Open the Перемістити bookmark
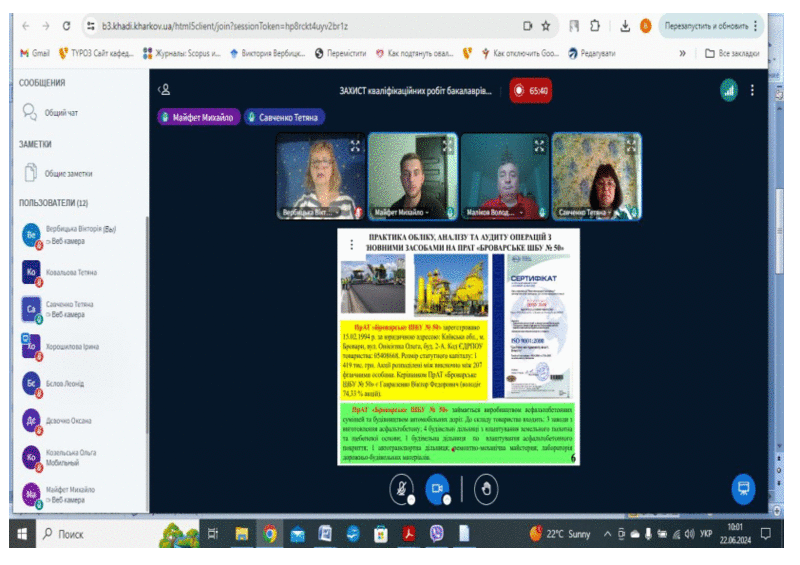This screenshot has height=565, width=800. click(x=340, y=53)
